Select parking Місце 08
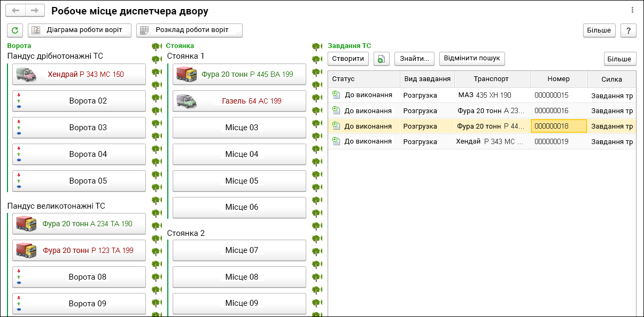Screen dimensions: 644x317 [x=239, y=277]
